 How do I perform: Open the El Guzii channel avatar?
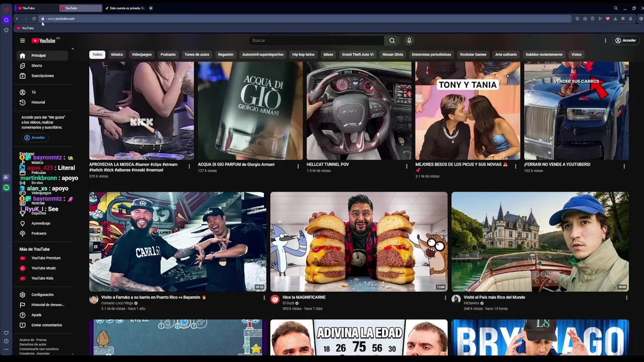tap(275, 300)
